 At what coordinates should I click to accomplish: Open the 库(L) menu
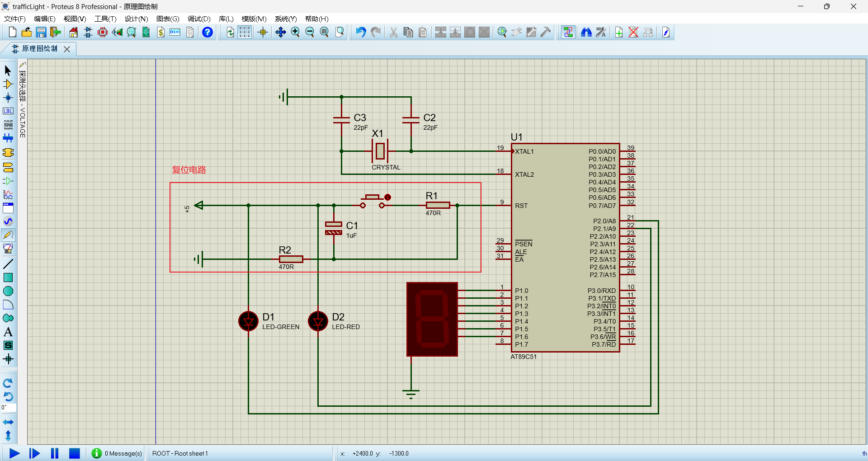click(x=226, y=19)
